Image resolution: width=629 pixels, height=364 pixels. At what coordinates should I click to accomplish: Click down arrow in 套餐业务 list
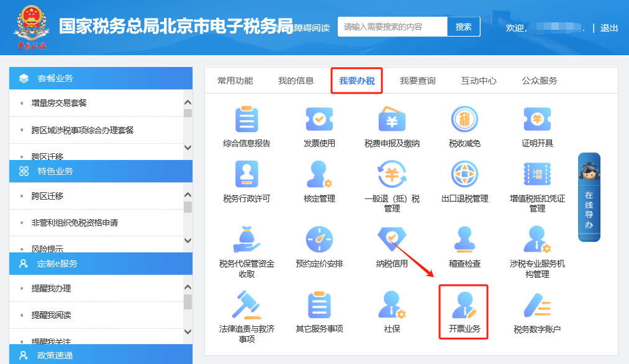[188, 148]
